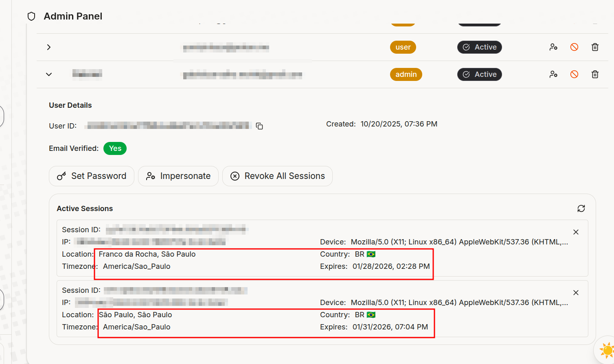
Task: Open the Set Password dialog
Action: [91, 176]
